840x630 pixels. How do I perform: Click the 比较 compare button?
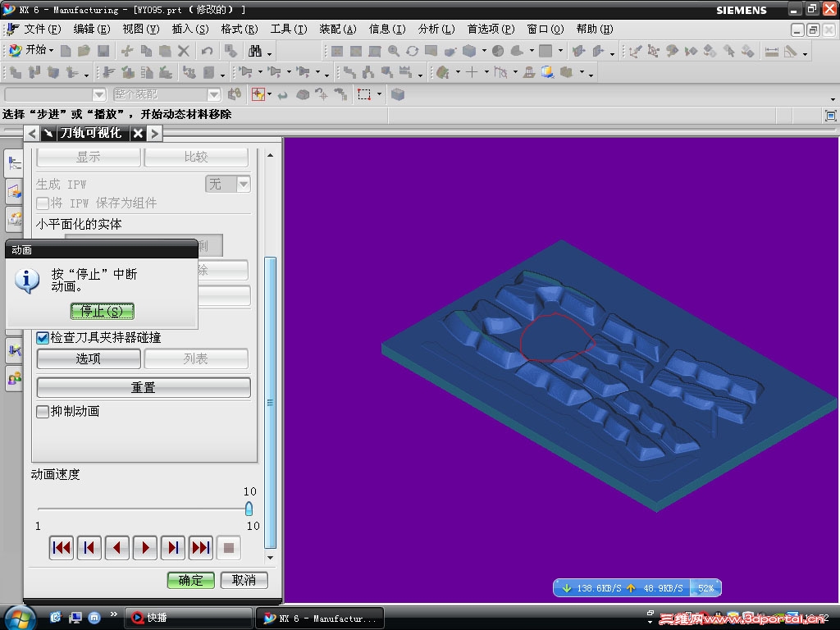(x=196, y=157)
